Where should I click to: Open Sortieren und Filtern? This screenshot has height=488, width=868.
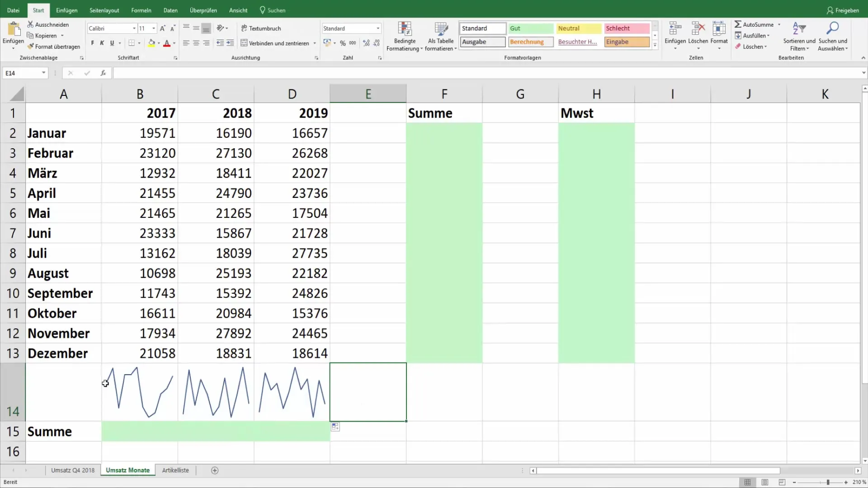799,36
